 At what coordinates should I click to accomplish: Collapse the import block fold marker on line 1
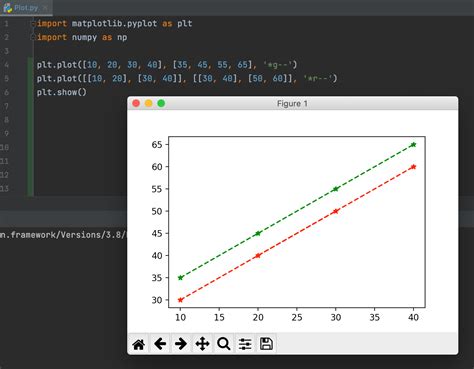click(33, 24)
